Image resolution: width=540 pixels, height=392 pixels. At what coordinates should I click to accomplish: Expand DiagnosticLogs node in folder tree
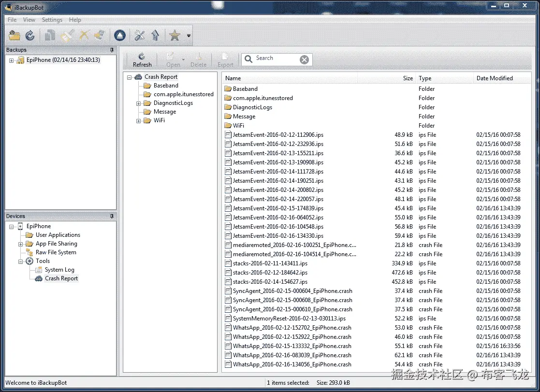click(138, 103)
